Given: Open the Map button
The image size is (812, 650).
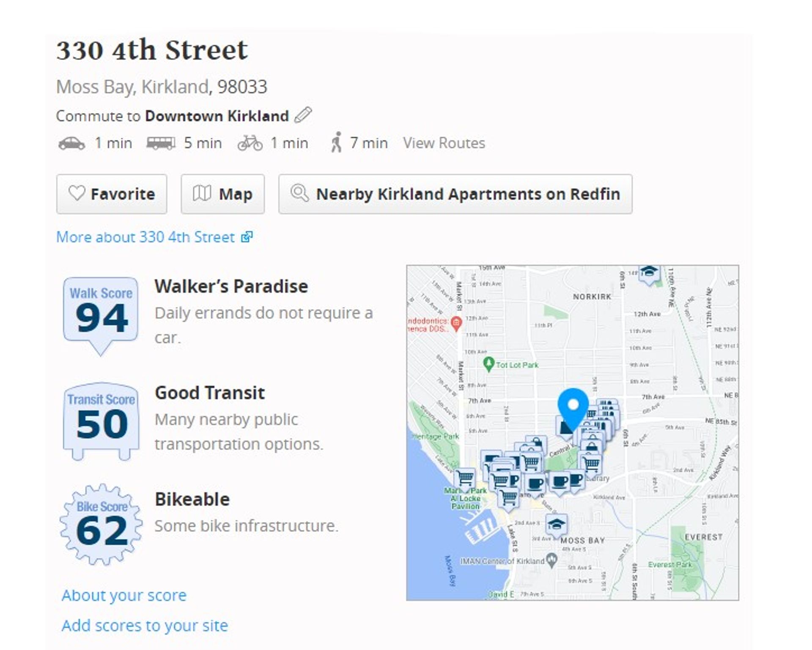Looking at the screenshot, I should pos(223,194).
